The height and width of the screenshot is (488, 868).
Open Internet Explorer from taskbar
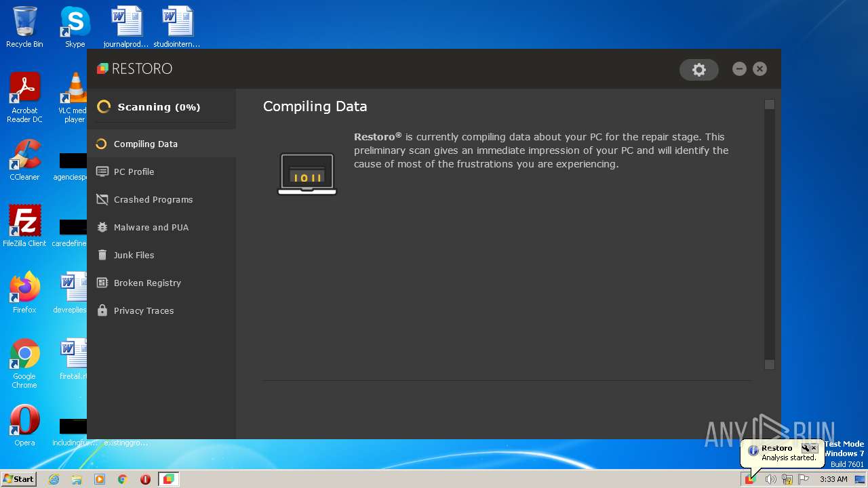point(54,479)
